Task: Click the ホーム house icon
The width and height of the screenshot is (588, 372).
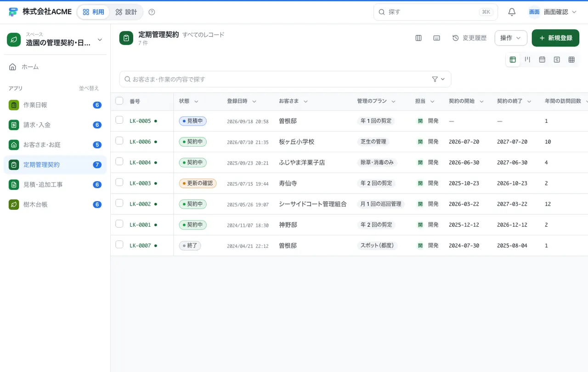Action: tap(13, 67)
